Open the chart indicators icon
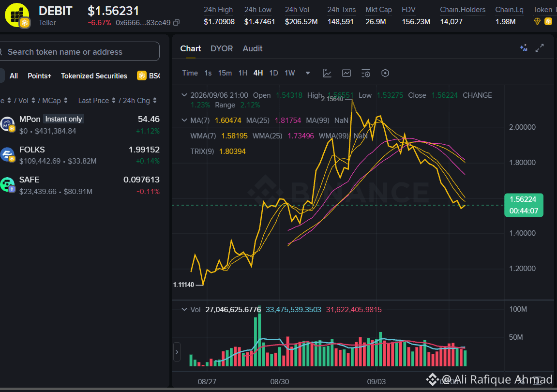Screen dimensions: 557x392 point(327,73)
